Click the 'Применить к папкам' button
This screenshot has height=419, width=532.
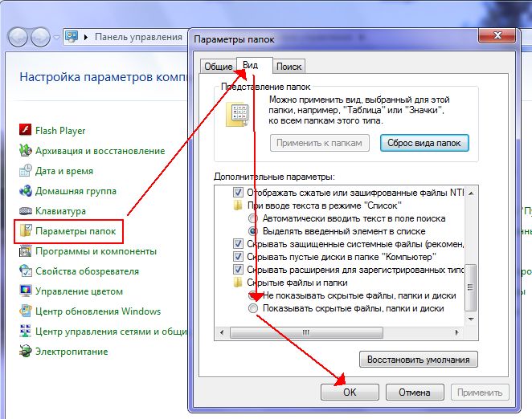click(x=319, y=143)
